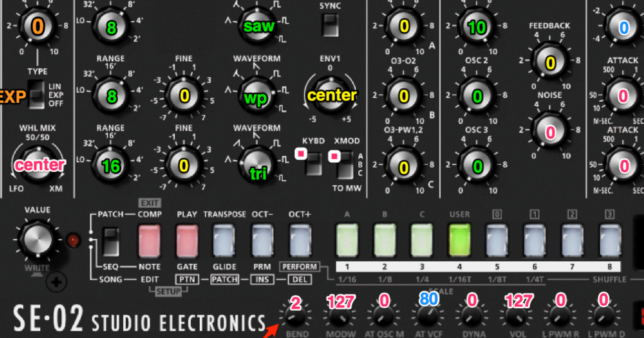The width and height of the screenshot is (644, 338).
Task: Click the AT VCF knob
Action: pyautogui.click(x=428, y=317)
